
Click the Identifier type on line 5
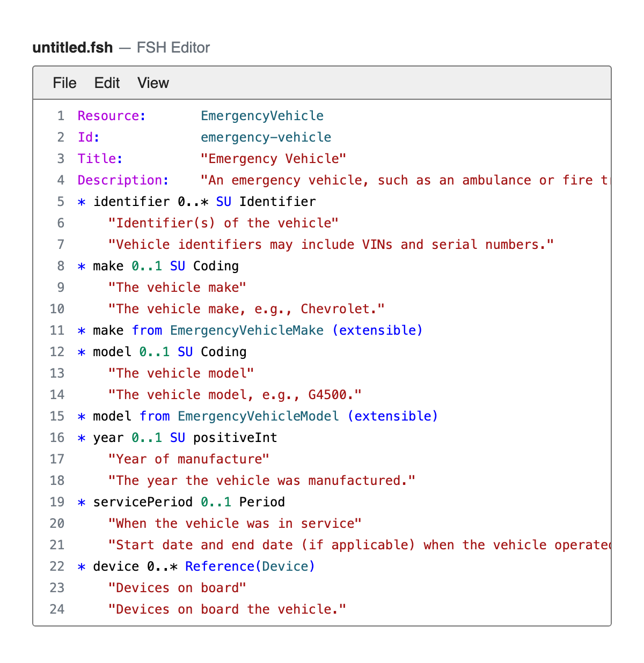277,202
